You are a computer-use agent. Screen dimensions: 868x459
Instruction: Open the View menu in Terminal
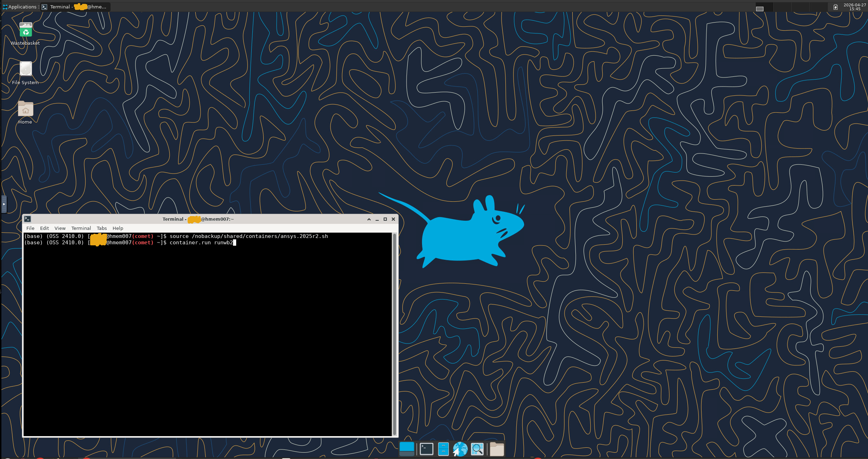tap(60, 228)
